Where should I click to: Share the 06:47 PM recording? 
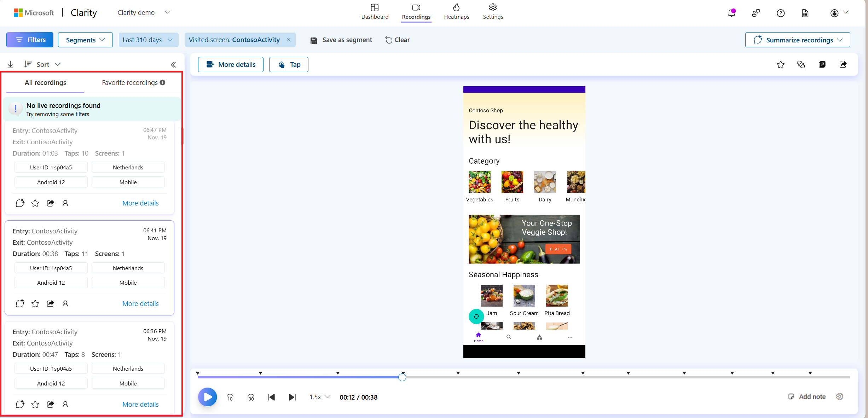pos(51,203)
